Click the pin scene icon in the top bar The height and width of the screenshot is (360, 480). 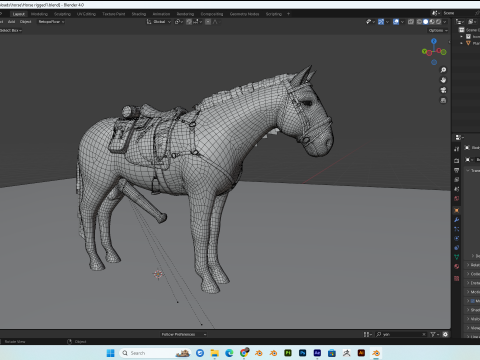point(477,13)
